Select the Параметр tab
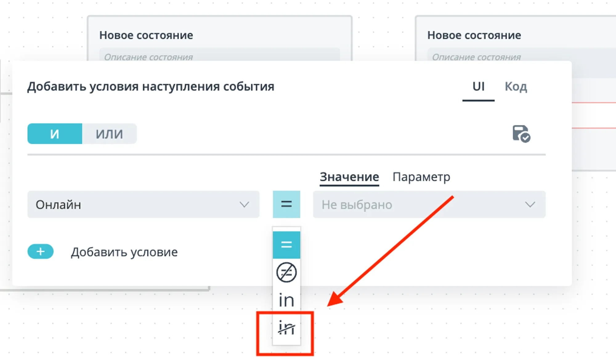Screen dimensions: 616x364 coord(421,177)
